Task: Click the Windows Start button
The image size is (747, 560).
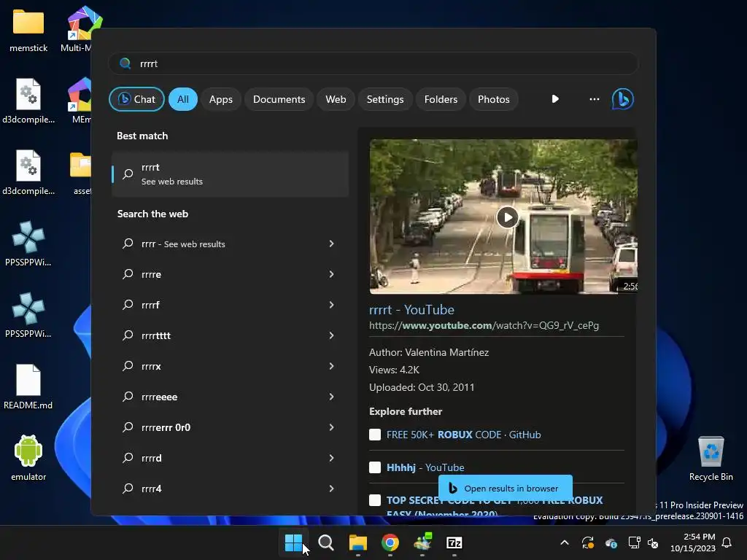Action: (293, 542)
